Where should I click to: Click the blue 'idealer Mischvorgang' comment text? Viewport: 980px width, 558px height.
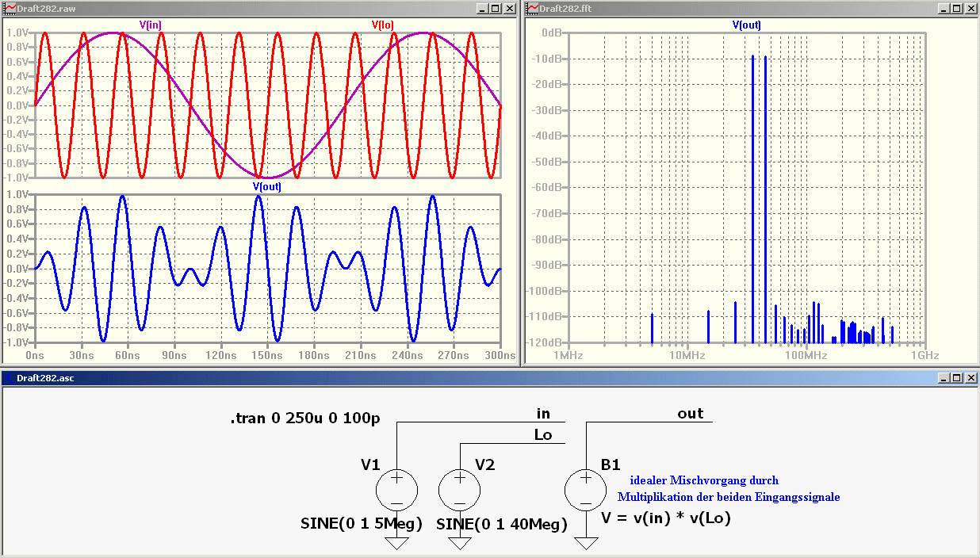click(x=704, y=480)
